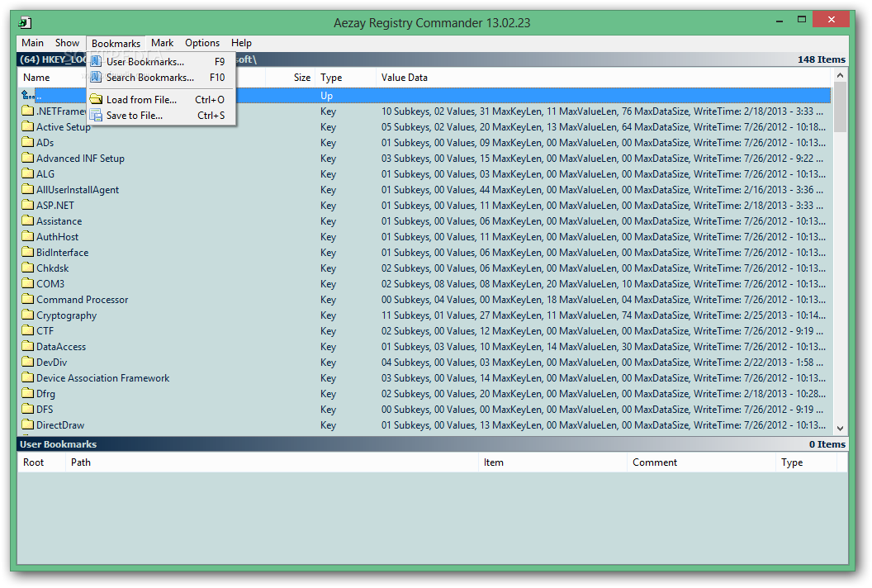Open the Main menu
872x588 pixels.
tap(32, 43)
